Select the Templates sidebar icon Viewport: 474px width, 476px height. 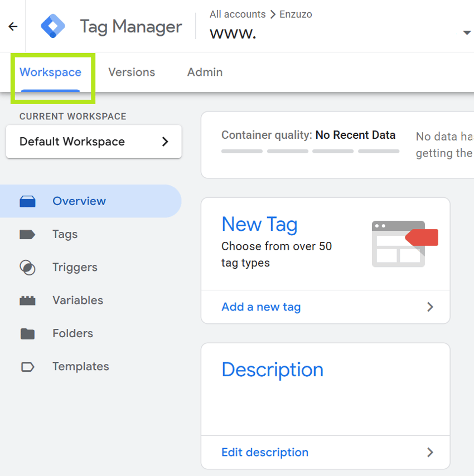click(x=27, y=366)
